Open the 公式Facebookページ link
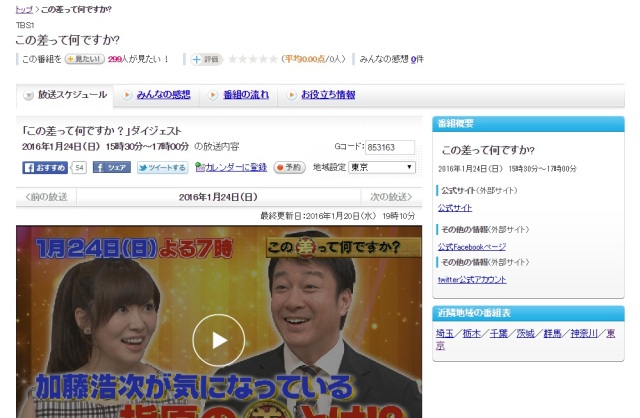The width and height of the screenshot is (640, 418). pos(472,246)
